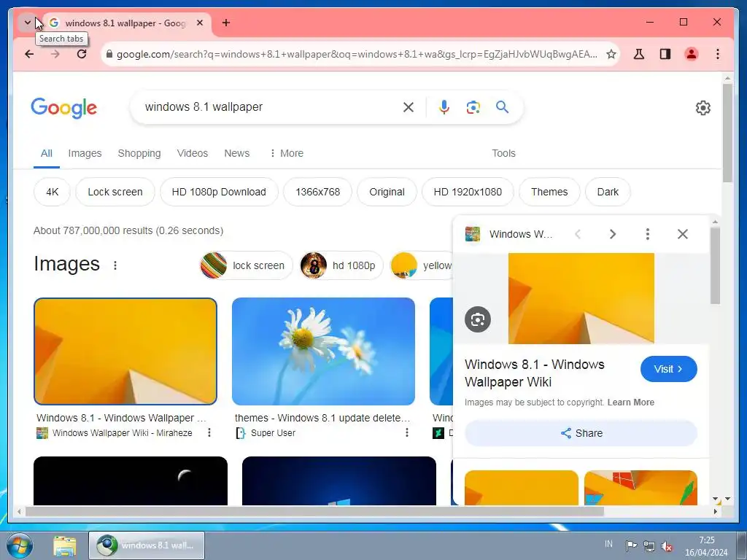Apply the Dark filter chip

[608, 192]
